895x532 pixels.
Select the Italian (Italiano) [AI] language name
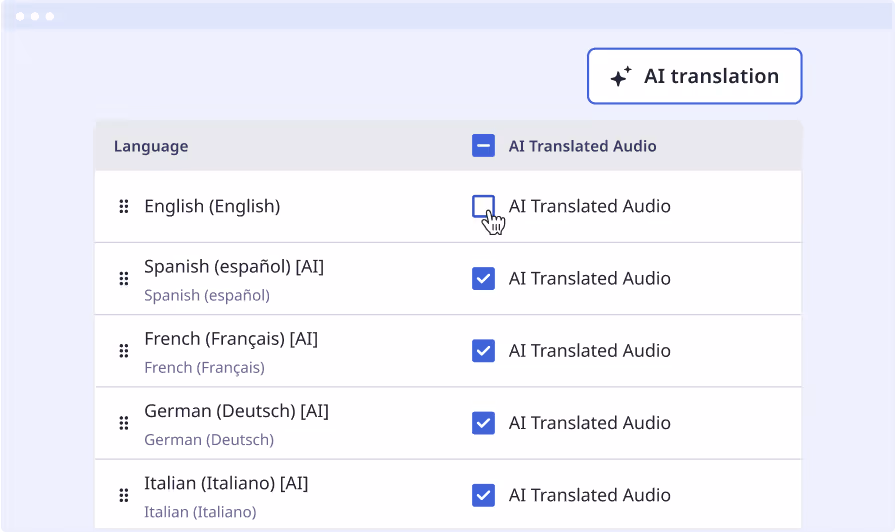226,483
